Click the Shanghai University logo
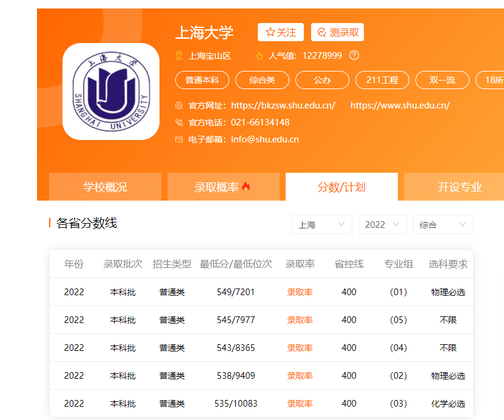Image resolution: width=504 pixels, height=420 pixels. click(111, 92)
